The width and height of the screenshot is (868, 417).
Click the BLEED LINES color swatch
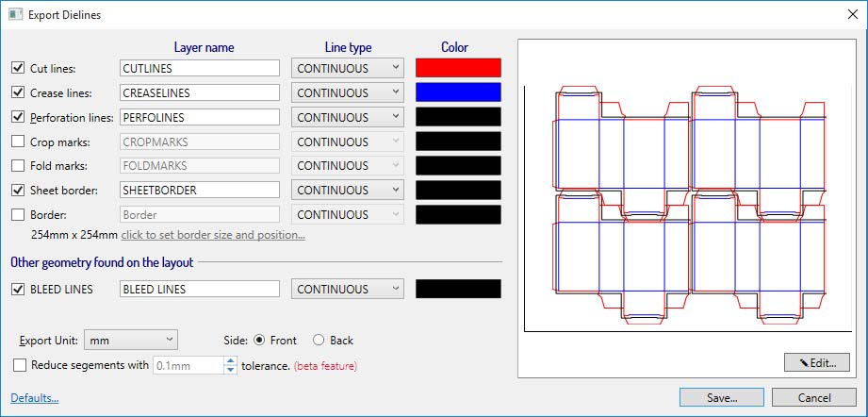(x=458, y=289)
